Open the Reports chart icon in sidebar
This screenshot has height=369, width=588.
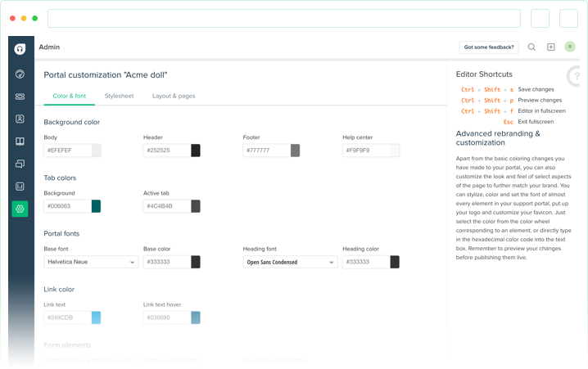(x=20, y=186)
